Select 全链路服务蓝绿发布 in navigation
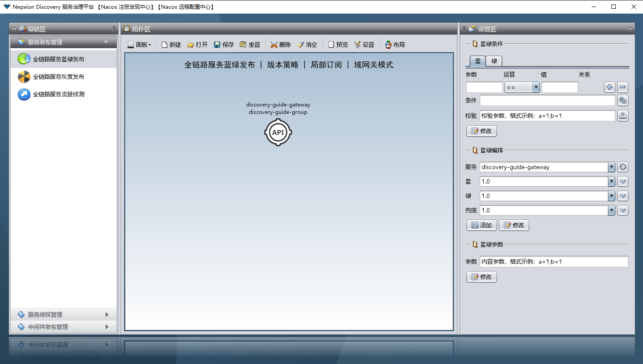The width and height of the screenshot is (643, 364). point(64,59)
